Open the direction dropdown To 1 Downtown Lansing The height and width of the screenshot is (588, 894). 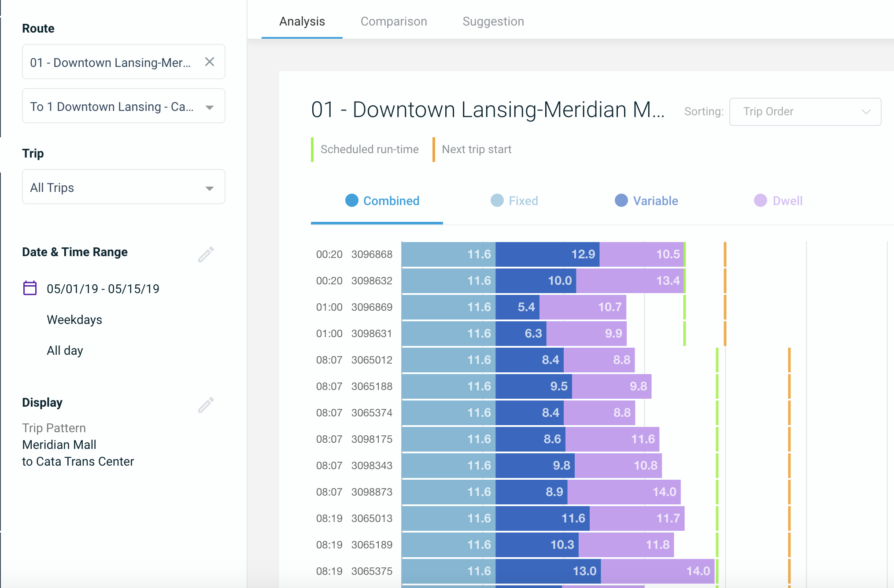[123, 107]
